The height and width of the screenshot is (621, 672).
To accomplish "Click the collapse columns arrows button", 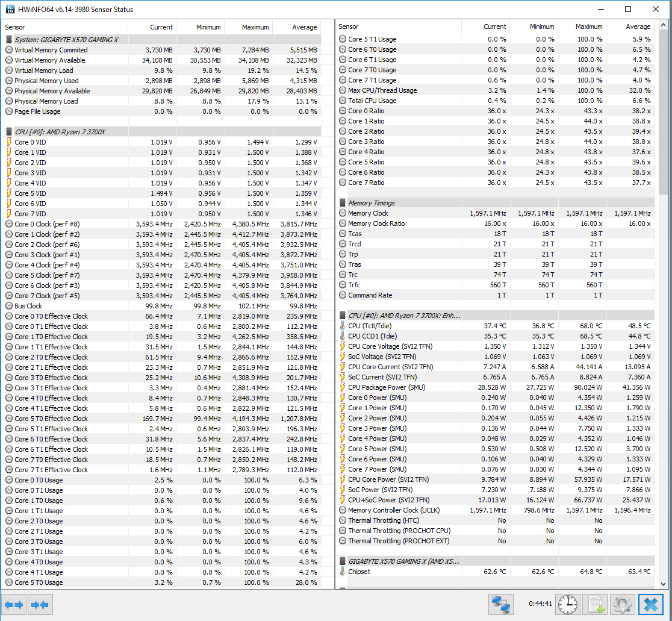I will coord(40,605).
